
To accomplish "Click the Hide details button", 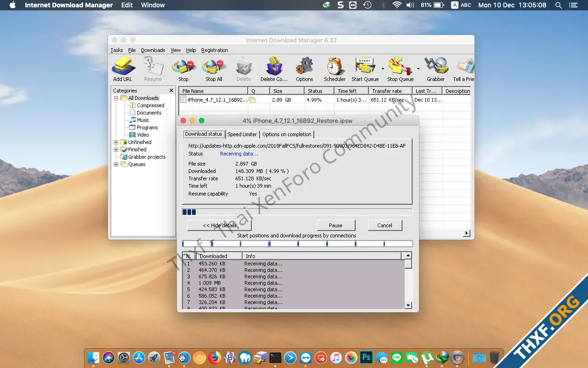I will [220, 225].
